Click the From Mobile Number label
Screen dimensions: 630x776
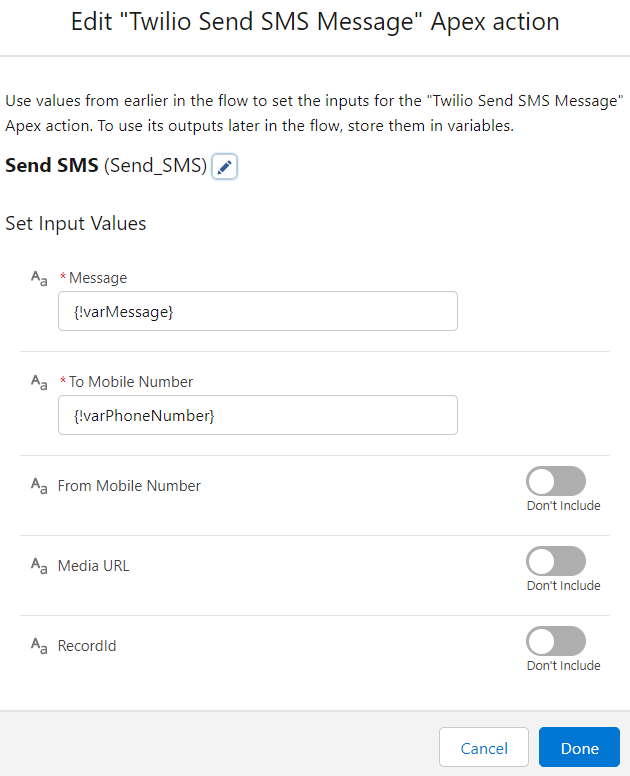point(129,485)
